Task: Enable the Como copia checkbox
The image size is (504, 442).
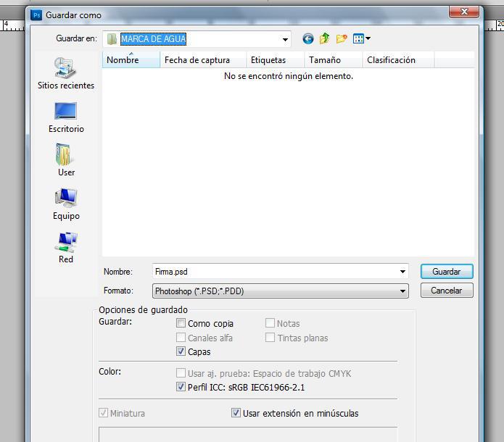Action: [x=181, y=323]
